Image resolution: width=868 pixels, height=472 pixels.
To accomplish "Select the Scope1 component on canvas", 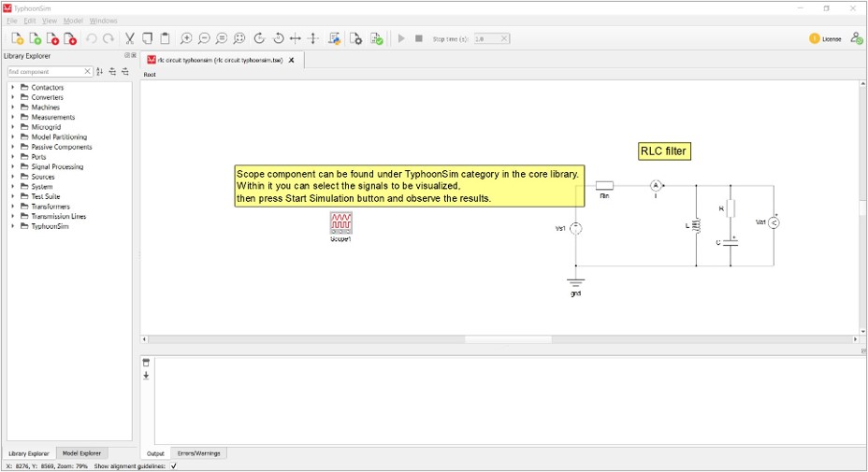I will point(340,222).
